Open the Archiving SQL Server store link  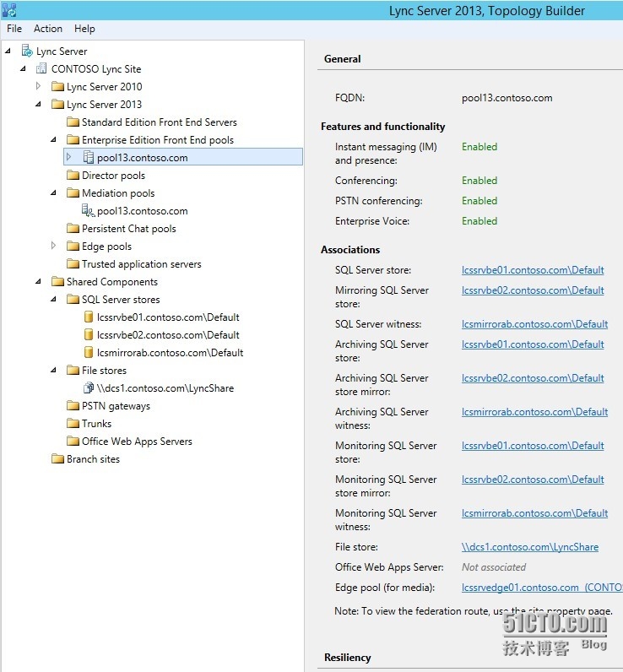[533, 344]
